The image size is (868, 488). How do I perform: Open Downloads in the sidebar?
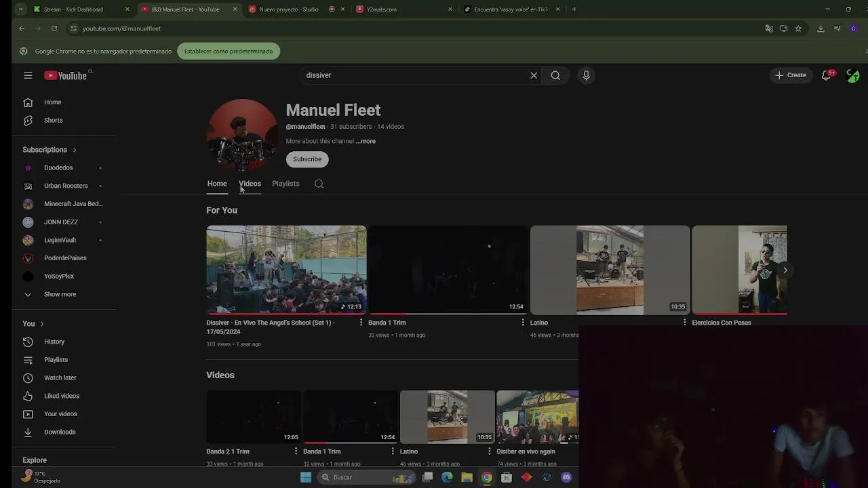click(x=60, y=432)
